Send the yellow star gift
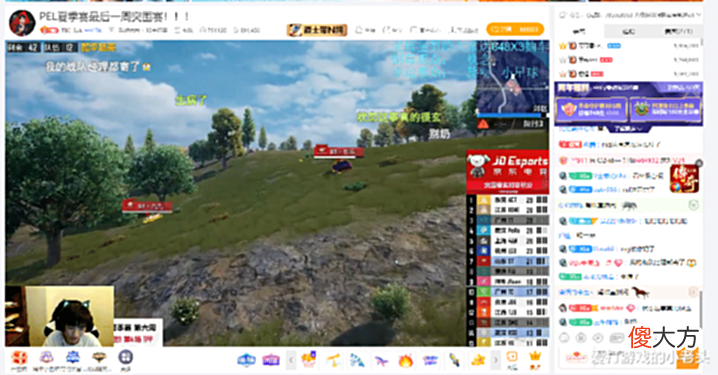718x375 pixels. (478, 360)
